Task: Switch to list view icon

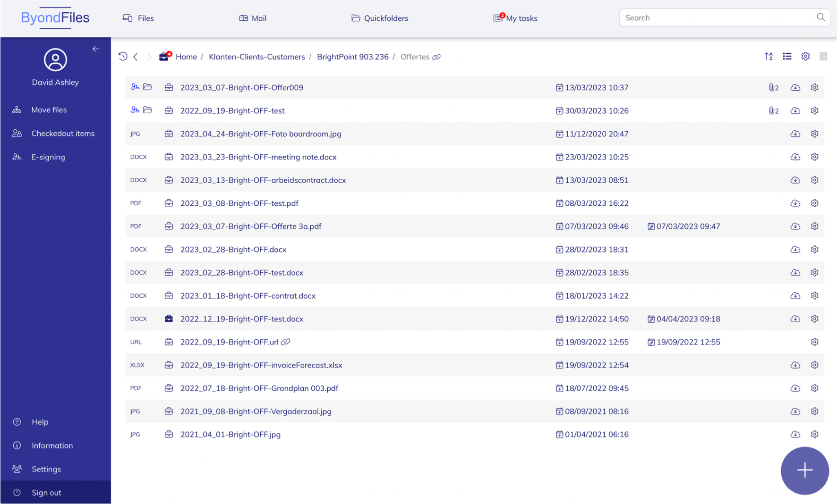Action: 787,57
